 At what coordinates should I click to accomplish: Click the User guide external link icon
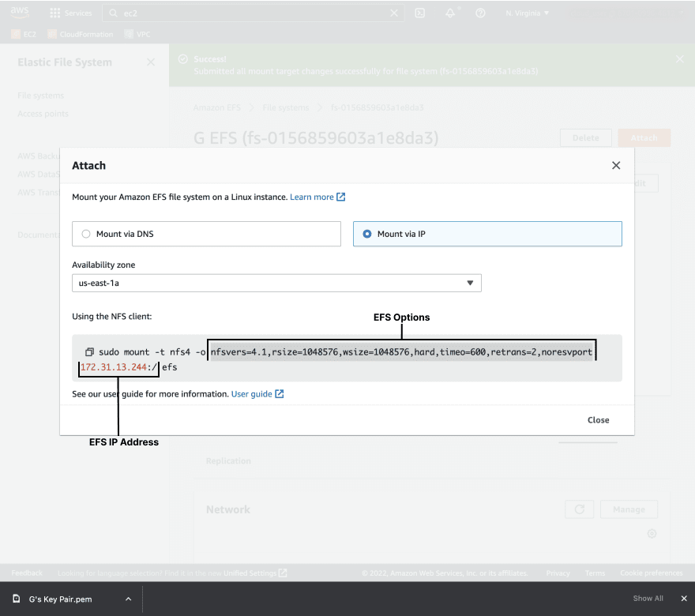[280, 394]
